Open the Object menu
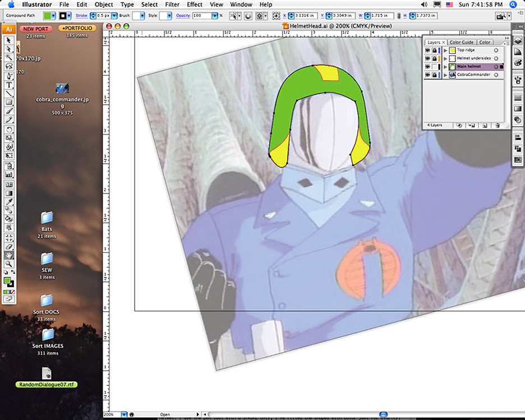525x420 pixels. [x=104, y=4]
